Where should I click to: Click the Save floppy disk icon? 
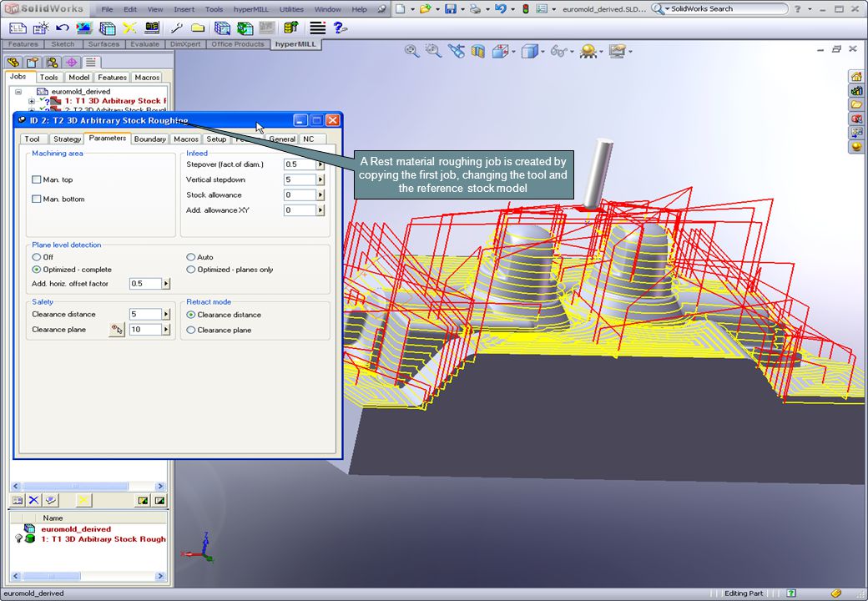pos(452,9)
